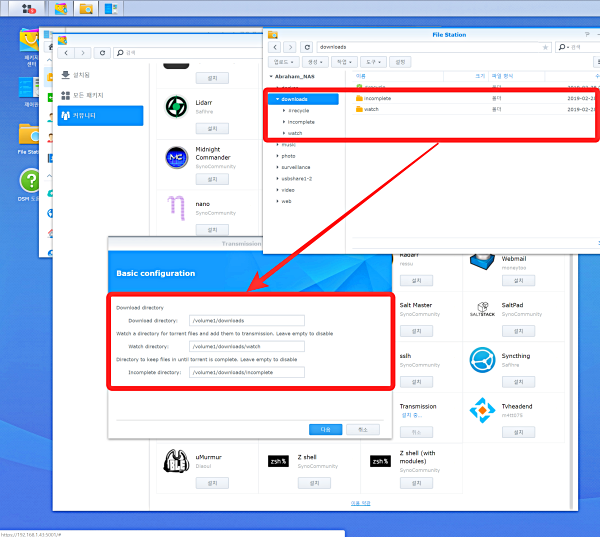600x537 pixels.
Task: Click the Syncthing package icon
Action: tap(482, 360)
